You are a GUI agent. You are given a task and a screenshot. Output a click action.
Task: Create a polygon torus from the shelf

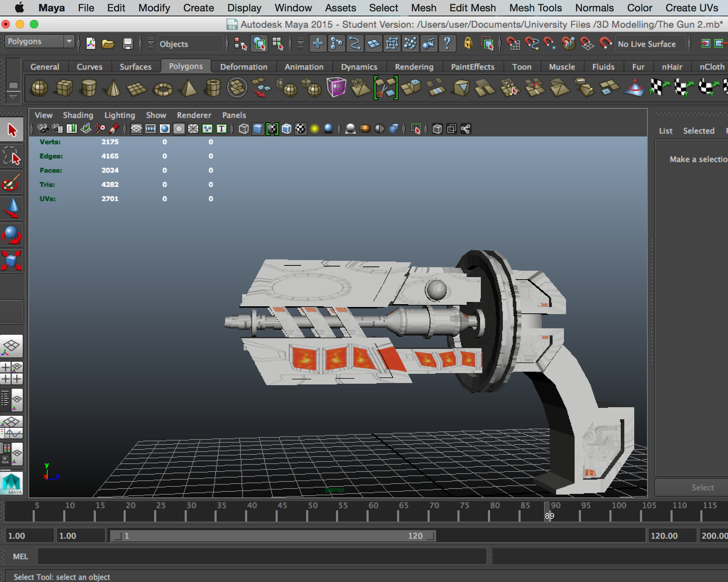click(x=163, y=88)
